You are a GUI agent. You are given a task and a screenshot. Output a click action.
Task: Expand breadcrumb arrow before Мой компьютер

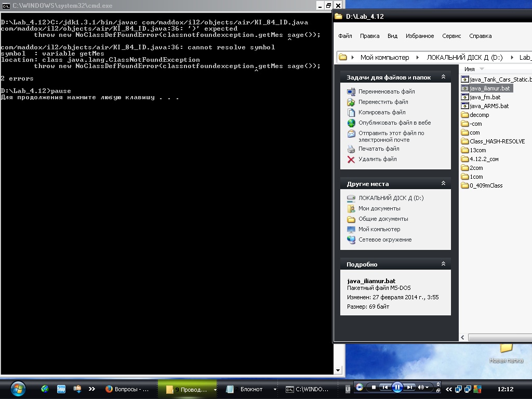[x=353, y=57]
